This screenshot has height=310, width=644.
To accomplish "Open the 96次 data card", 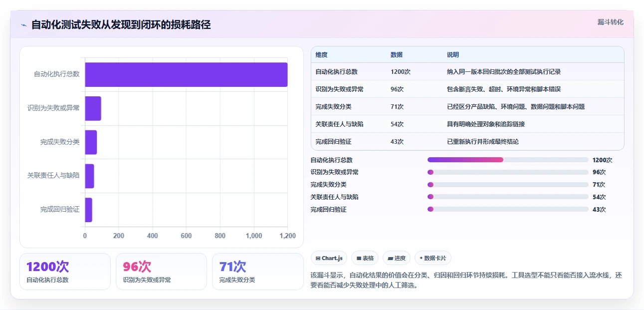I will click(161, 272).
